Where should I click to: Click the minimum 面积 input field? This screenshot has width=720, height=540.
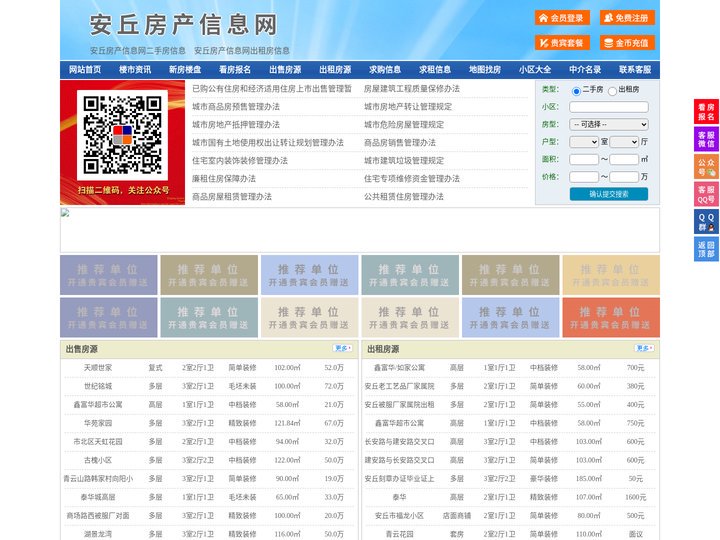(x=584, y=159)
